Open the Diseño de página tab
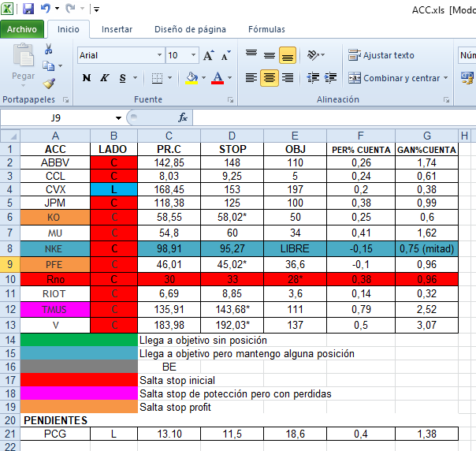Screen dimensions: 476x451 click(190, 29)
